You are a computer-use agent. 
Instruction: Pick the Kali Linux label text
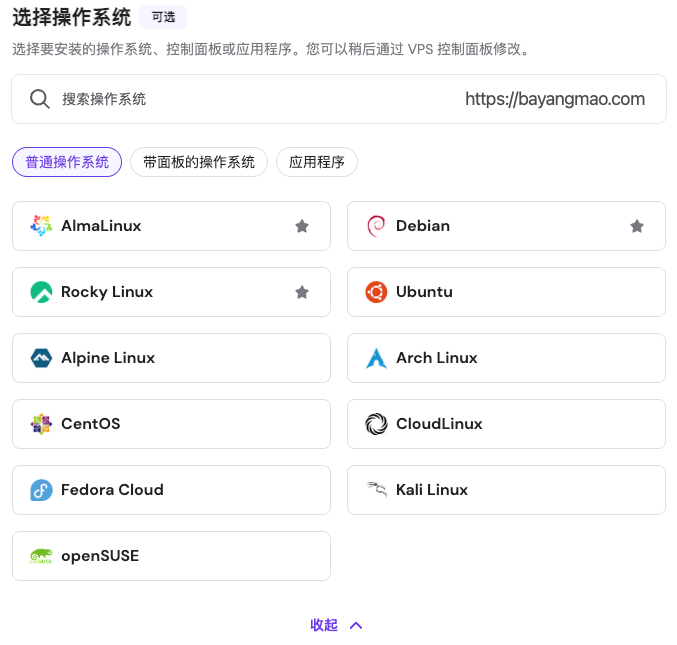pyautogui.click(x=432, y=490)
